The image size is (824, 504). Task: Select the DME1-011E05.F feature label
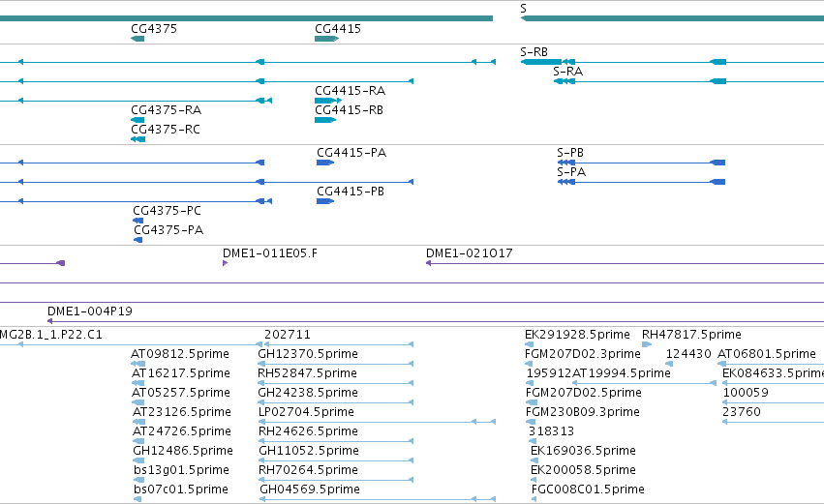tap(270, 253)
